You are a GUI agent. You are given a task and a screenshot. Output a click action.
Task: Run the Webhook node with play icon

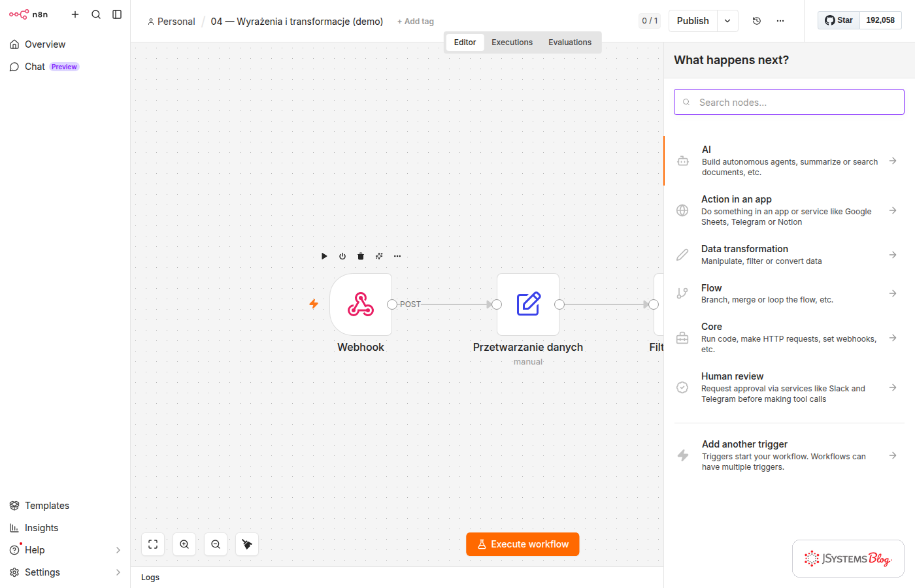324,256
